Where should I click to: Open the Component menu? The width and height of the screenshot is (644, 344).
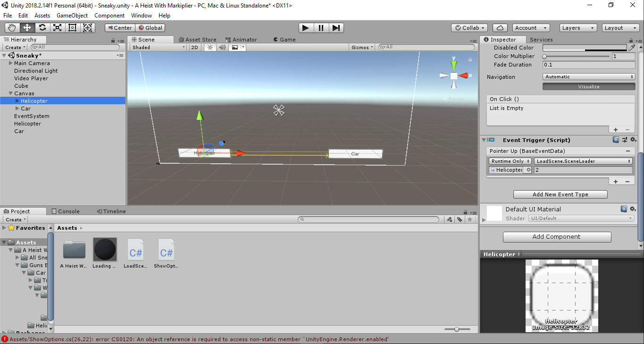coord(109,16)
